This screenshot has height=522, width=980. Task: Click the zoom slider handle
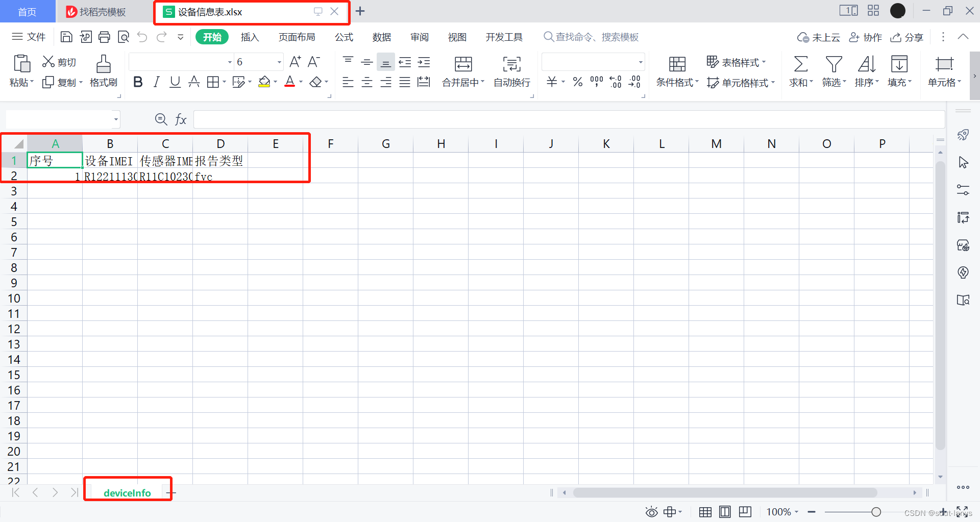(876, 512)
